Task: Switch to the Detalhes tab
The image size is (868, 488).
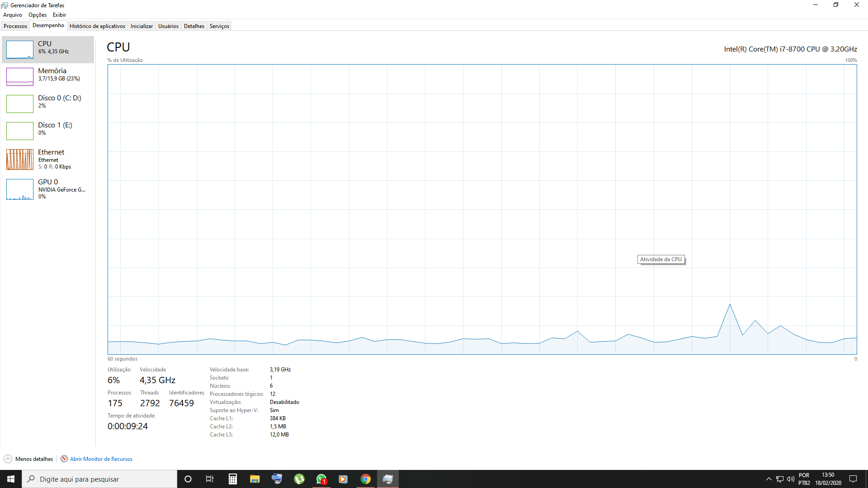Action: click(x=194, y=26)
